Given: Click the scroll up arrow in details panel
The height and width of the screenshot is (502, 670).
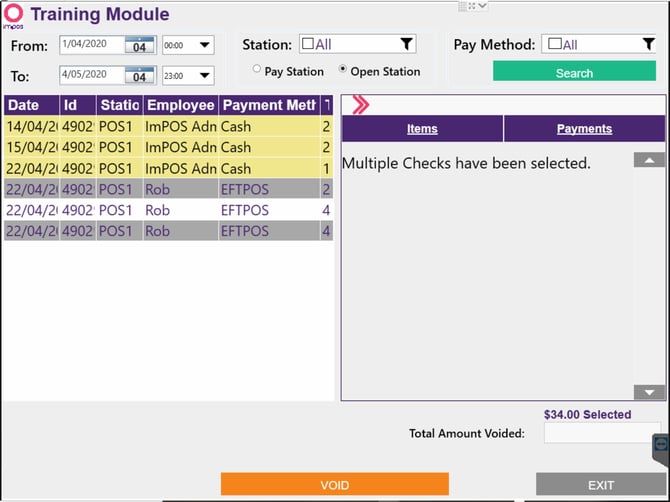Looking at the screenshot, I should tap(649, 160).
